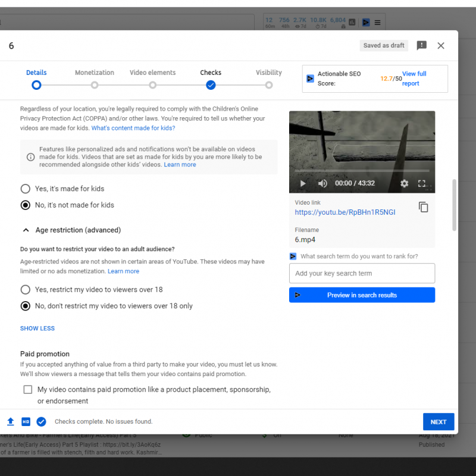Click the HD processing status icon
Image resolution: width=476 pixels, height=476 pixels.
(26, 422)
